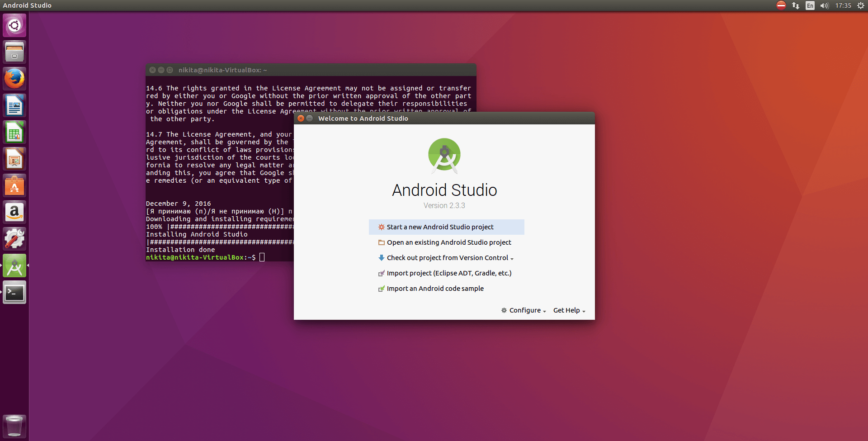This screenshot has width=868, height=441.
Task: Close the Welcome to Android Studio window
Action: pyautogui.click(x=301, y=118)
